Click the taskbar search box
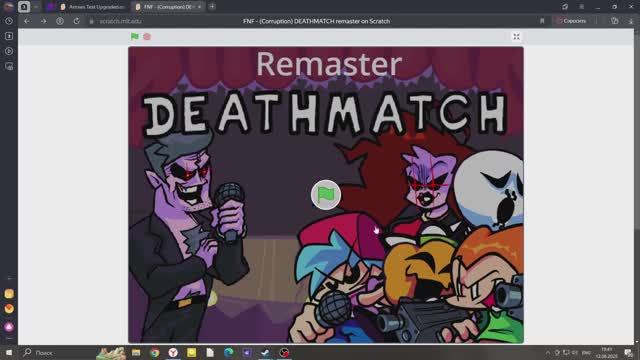 tap(57, 352)
